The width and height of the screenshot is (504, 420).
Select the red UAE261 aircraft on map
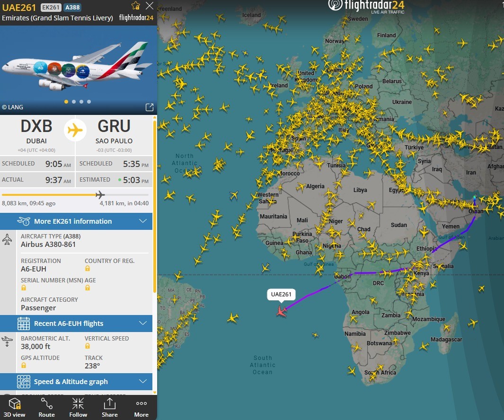pos(282,311)
